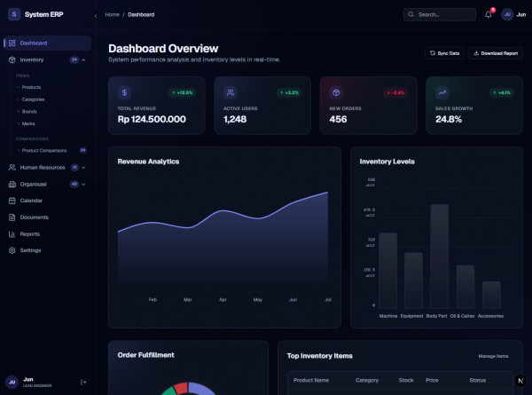Click the Reports bar chart icon
Viewport: 532px width, 395px height.
coord(12,234)
